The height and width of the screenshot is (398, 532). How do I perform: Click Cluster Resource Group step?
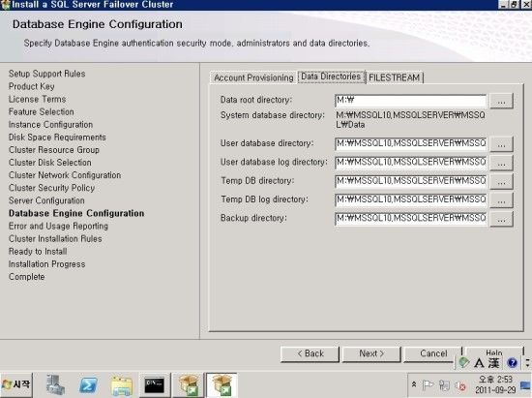pos(54,150)
